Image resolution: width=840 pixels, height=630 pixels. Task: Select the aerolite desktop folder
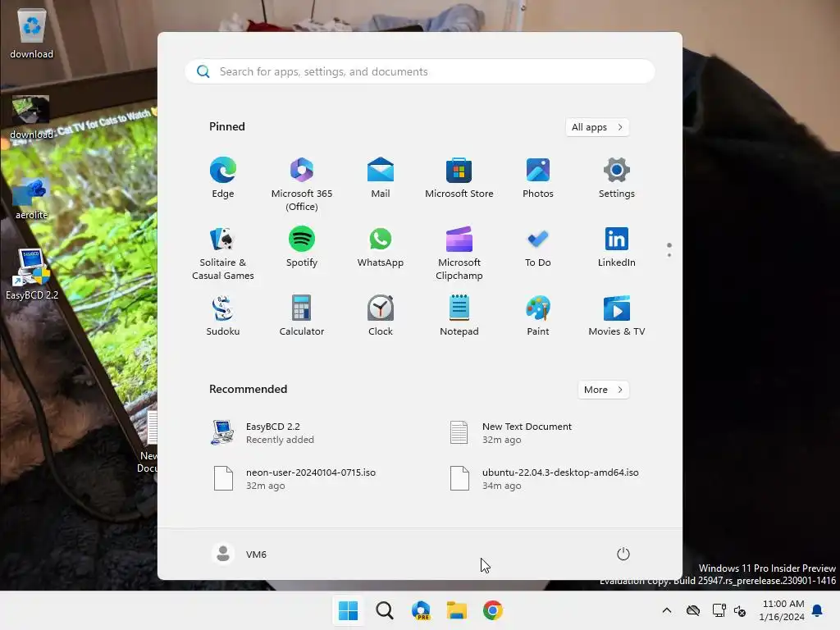32,199
